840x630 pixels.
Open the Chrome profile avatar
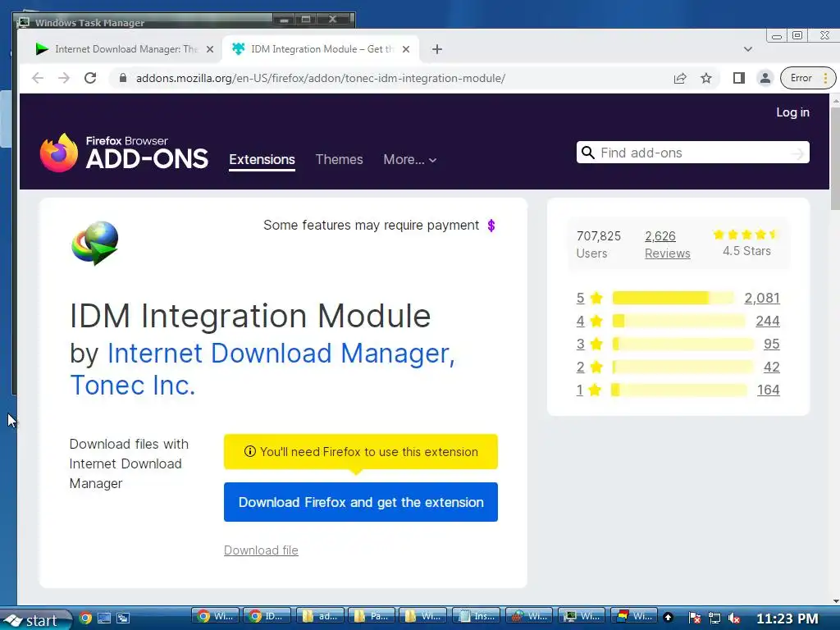click(x=765, y=78)
